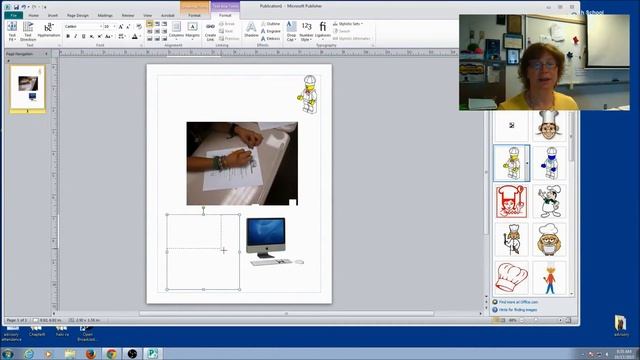Screen dimensions: 640x360
Task: Toggle Italic formatting
Action: 76,36
